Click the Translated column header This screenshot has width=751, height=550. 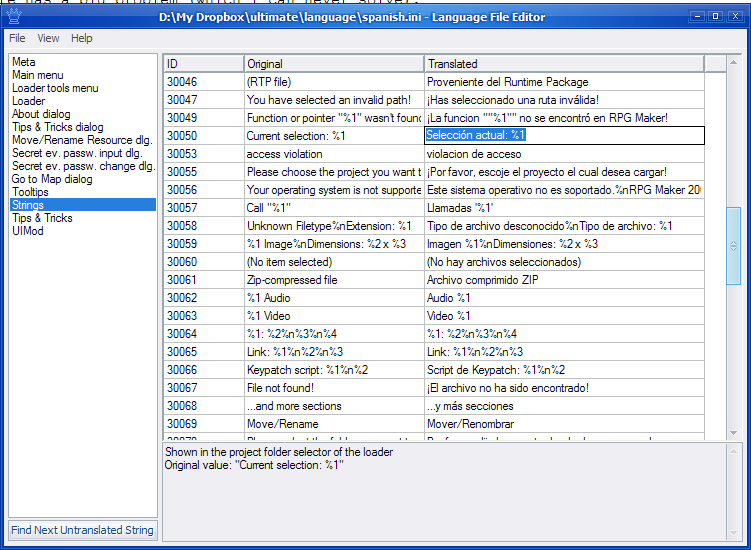tap(563, 64)
